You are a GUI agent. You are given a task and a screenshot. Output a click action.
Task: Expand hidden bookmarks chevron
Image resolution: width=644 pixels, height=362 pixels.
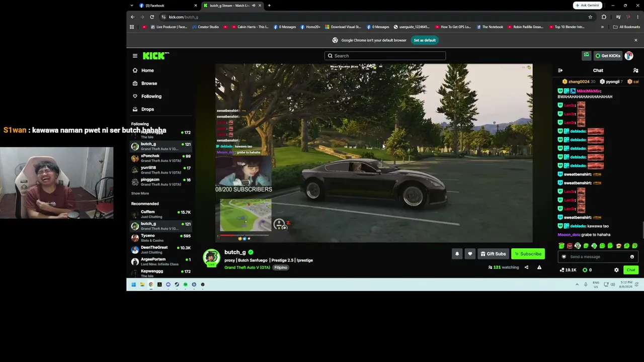(x=602, y=27)
